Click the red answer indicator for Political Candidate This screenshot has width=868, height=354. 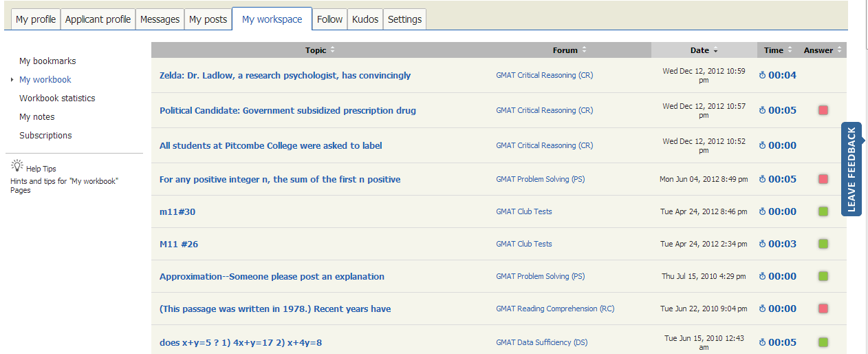point(823,110)
